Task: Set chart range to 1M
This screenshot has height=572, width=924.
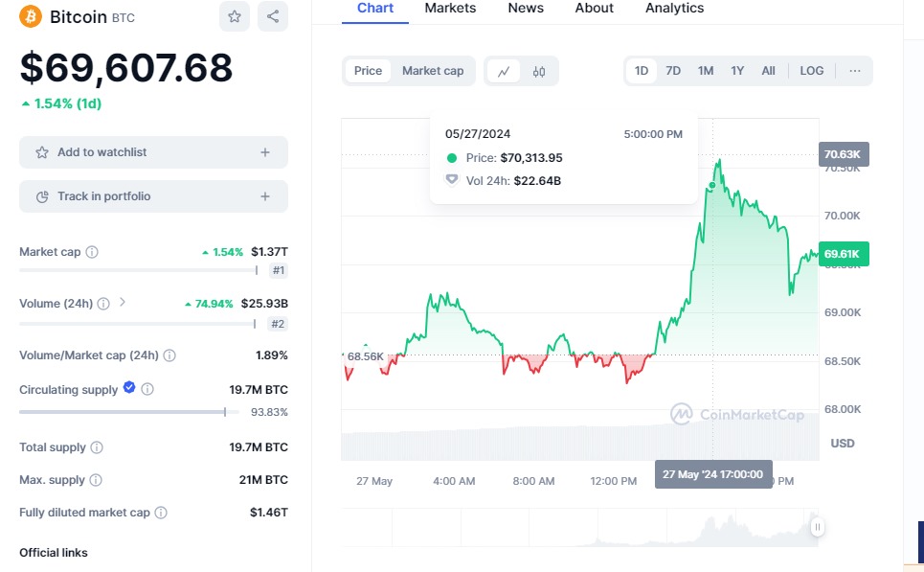Action: coord(706,71)
